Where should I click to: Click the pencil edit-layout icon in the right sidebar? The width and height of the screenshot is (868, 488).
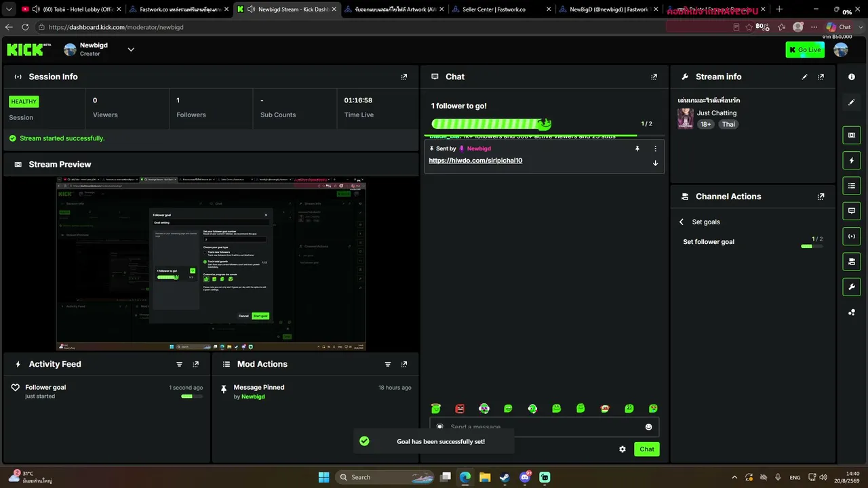point(852,102)
